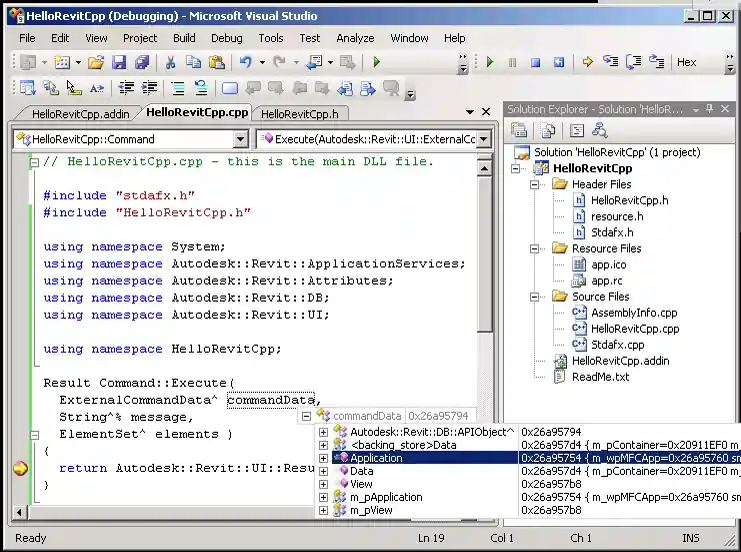
Task: Collapse the Header Files folder
Action: [535, 185]
